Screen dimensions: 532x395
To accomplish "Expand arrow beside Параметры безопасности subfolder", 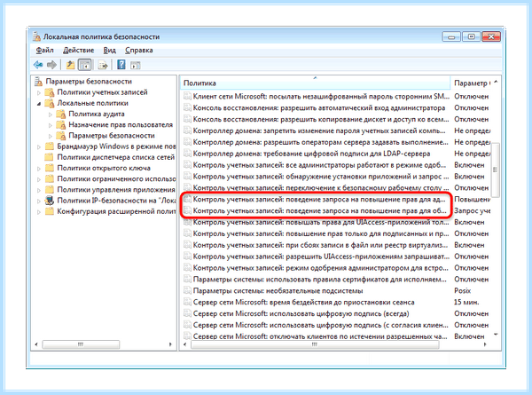I will [x=51, y=136].
